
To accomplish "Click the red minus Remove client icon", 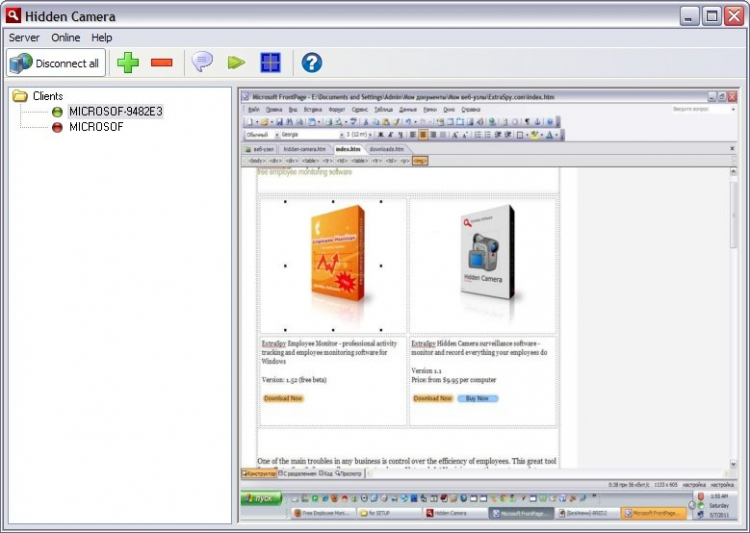I will (162, 63).
